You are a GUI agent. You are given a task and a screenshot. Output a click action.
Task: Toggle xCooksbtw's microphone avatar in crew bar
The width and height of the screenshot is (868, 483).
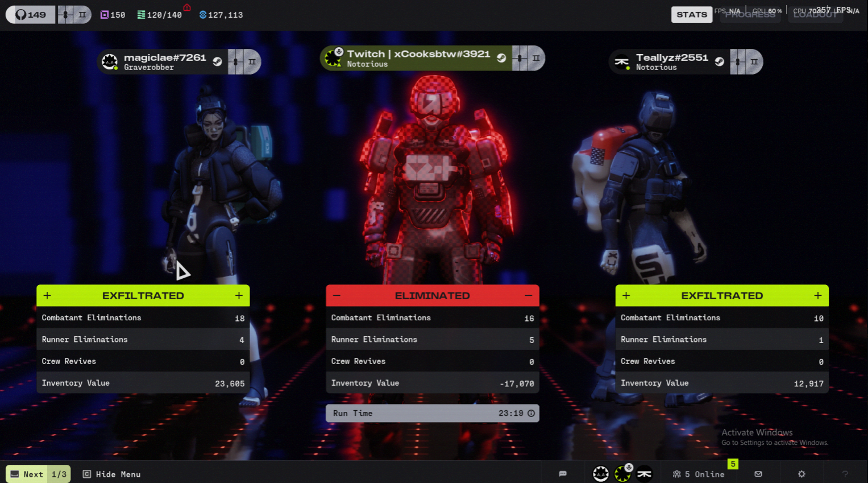tap(623, 473)
